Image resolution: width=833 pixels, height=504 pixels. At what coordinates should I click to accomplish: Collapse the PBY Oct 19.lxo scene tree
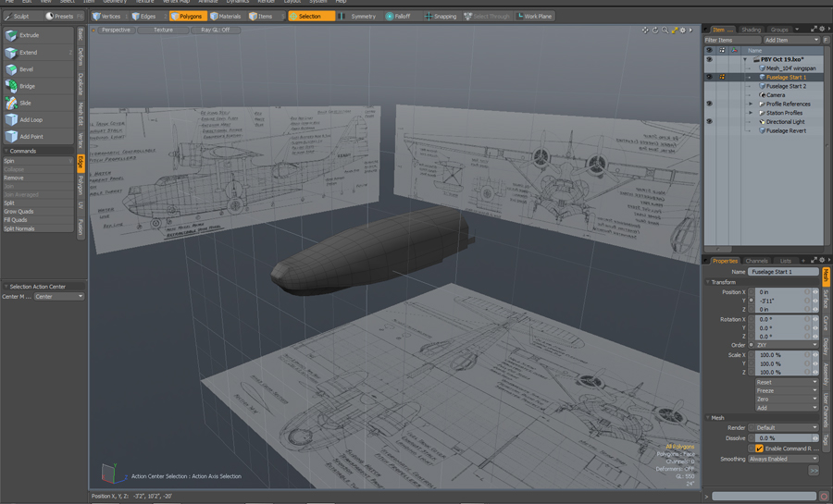point(745,59)
